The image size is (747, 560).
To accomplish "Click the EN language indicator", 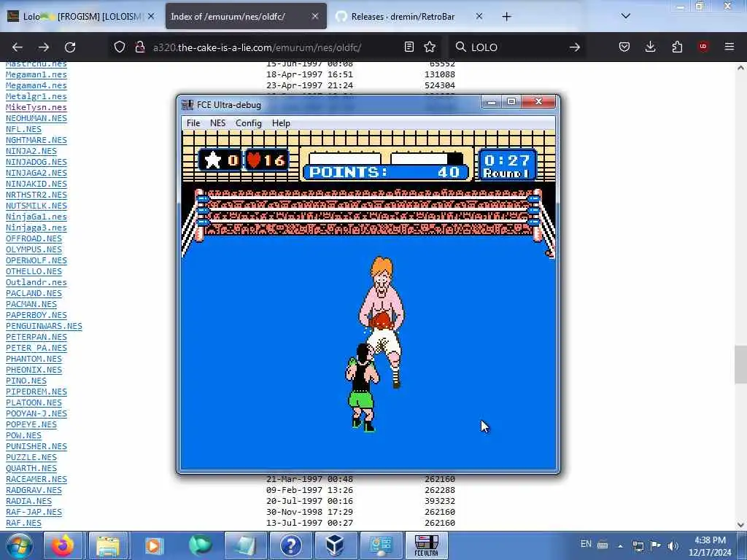I will coord(586,544).
